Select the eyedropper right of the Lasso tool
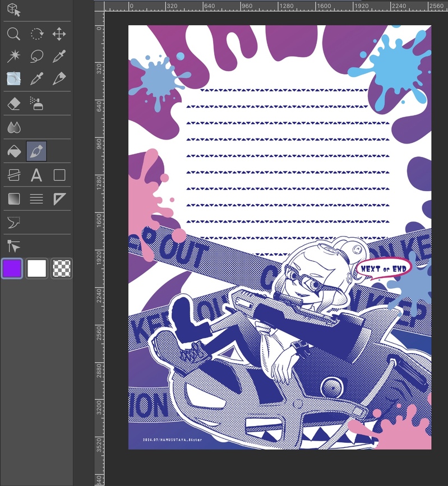The image size is (448, 486). click(59, 56)
